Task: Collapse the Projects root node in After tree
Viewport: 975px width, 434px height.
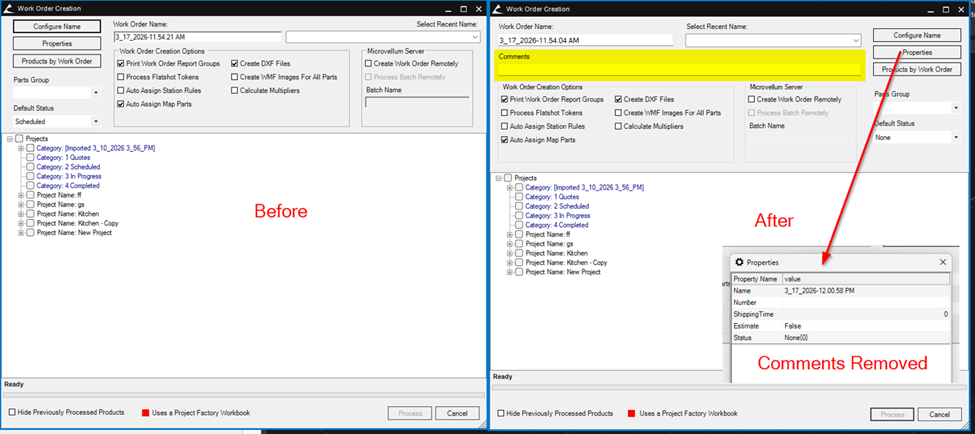Action: (498, 178)
